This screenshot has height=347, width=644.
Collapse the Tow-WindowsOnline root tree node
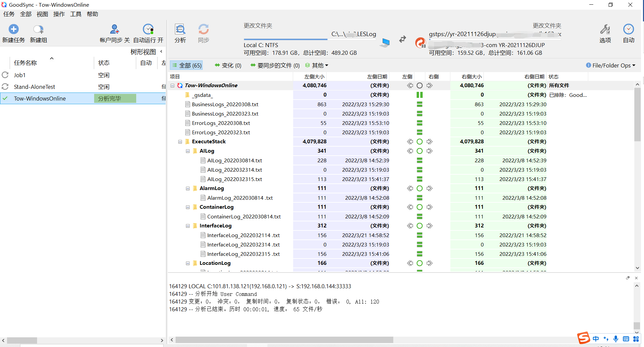coord(173,85)
